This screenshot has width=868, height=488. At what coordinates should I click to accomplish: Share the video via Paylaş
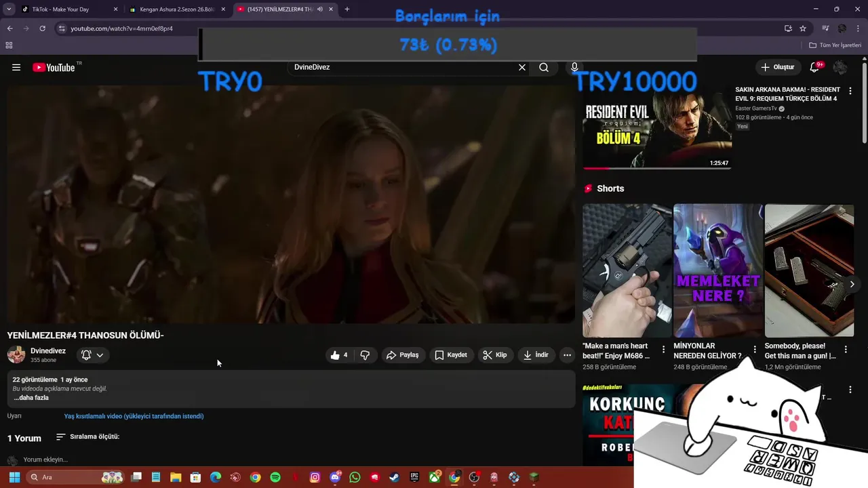point(403,354)
